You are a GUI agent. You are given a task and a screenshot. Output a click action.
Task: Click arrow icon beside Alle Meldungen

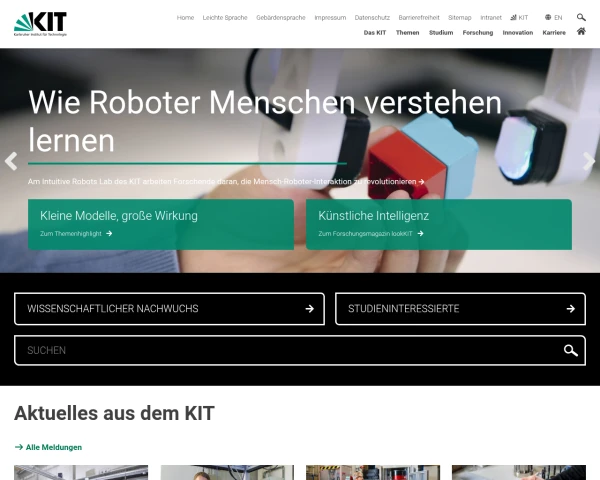coord(19,447)
